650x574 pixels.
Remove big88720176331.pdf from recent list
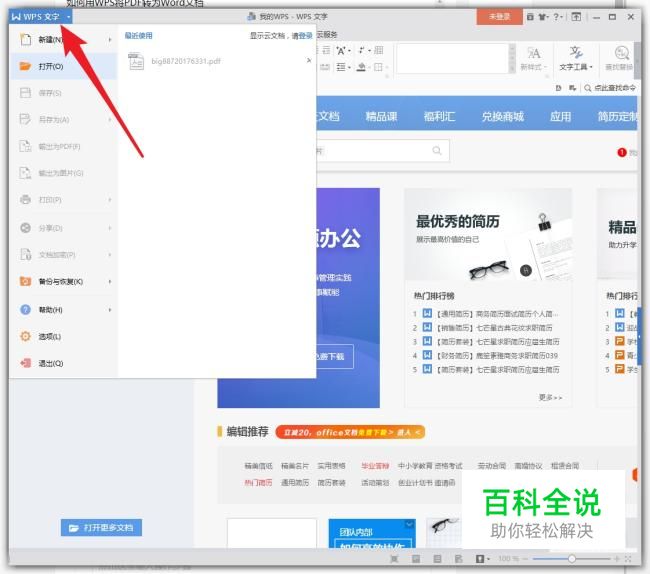[x=309, y=61]
